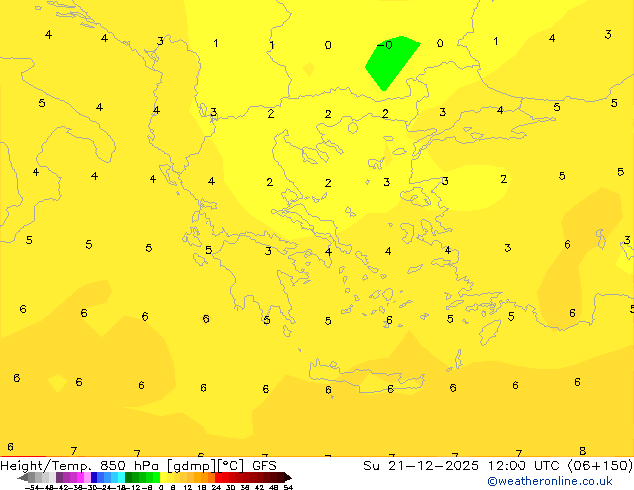The width and height of the screenshot is (634, 490).
Task: Click the Height/Temp. 850 hPa title text
Action: (79, 465)
